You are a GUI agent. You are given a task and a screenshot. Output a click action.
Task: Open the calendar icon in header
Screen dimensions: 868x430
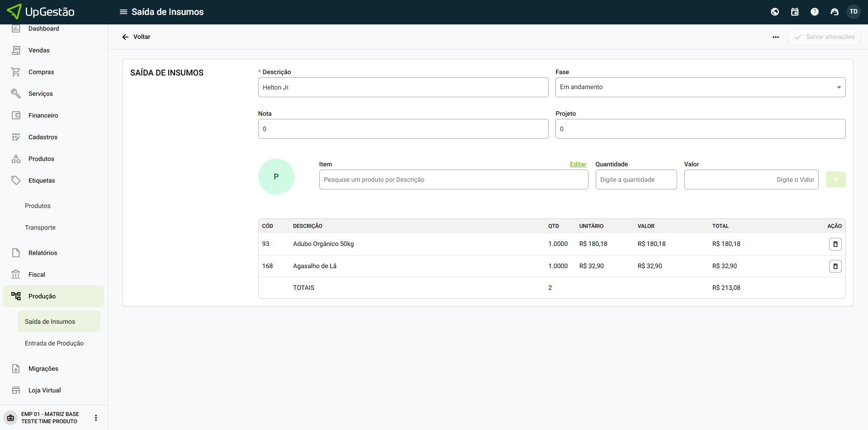point(795,12)
